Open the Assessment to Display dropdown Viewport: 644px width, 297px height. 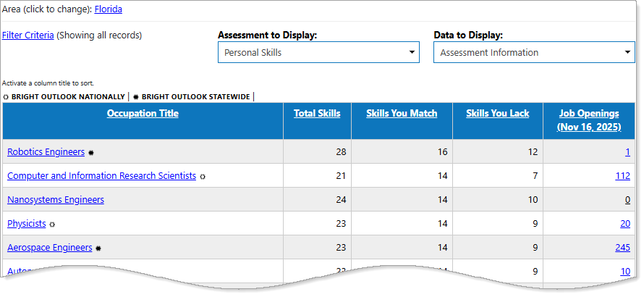[x=318, y=52]
